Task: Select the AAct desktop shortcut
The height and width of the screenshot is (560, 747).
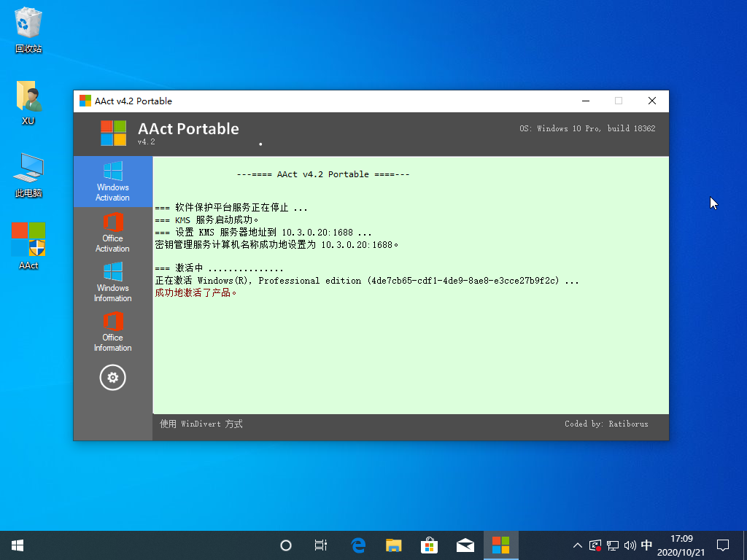Action: point(28,246)
